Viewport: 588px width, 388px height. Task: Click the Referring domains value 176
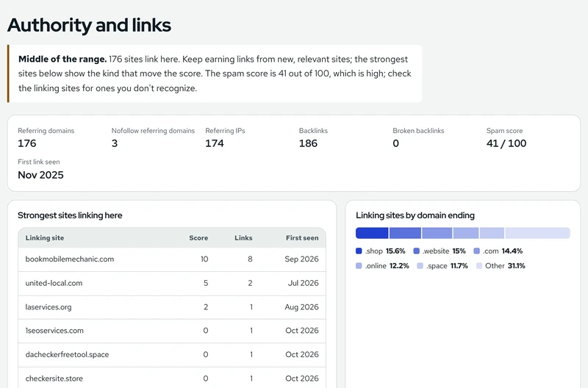27,143
